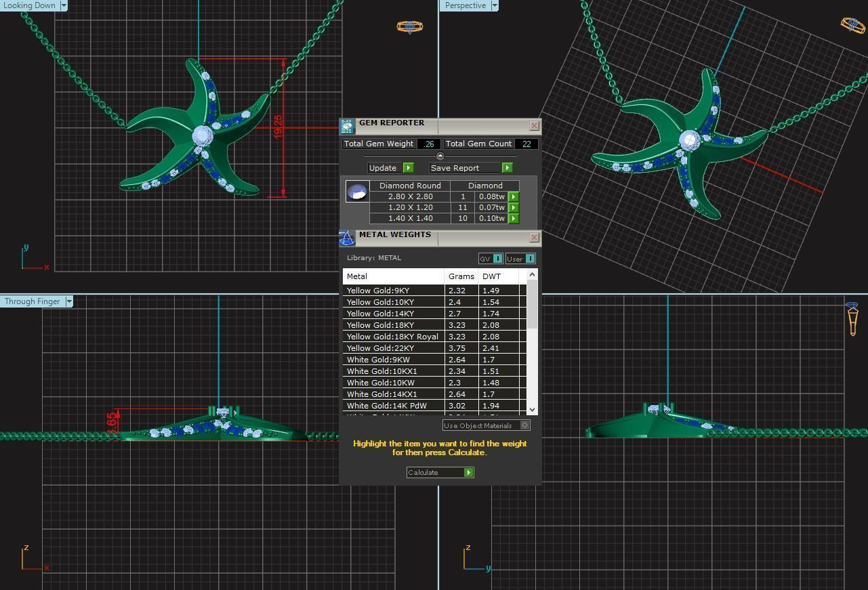Close the Metal Weights panel
This screenshot has width=868, height=590.
(534, 237)
